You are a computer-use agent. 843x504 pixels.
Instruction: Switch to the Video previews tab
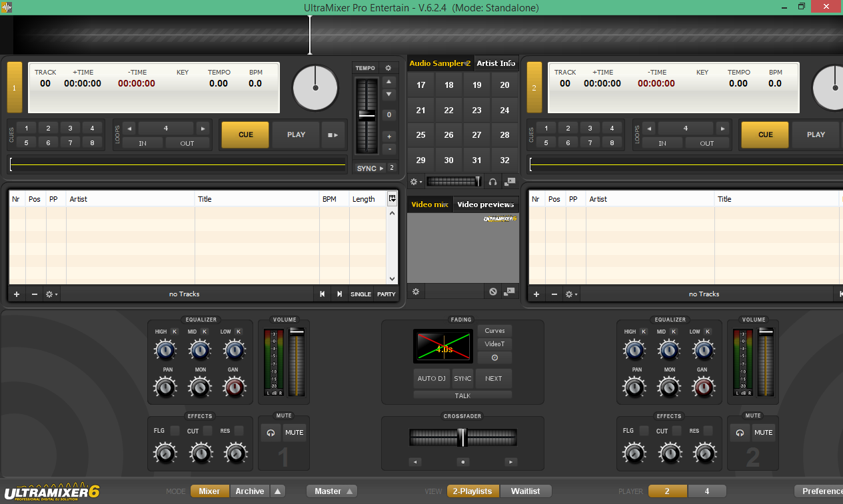[486, 204]
